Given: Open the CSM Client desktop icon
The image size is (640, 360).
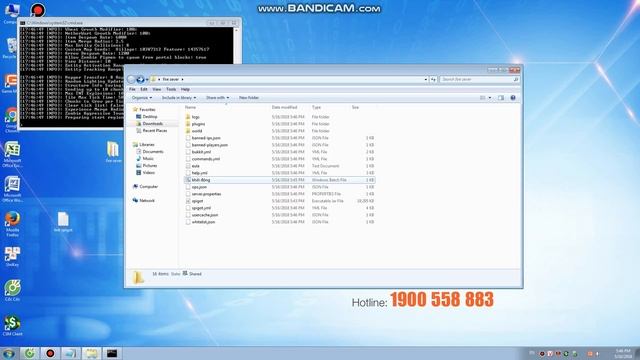Looking at the screenshot, I should tap(12, 326).
